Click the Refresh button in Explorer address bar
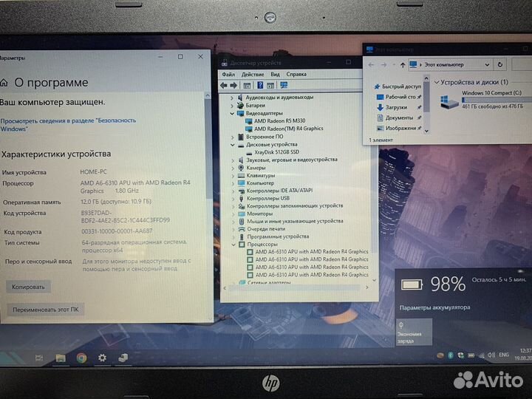This screenshot has height=399, width=532. click(499, 64)
